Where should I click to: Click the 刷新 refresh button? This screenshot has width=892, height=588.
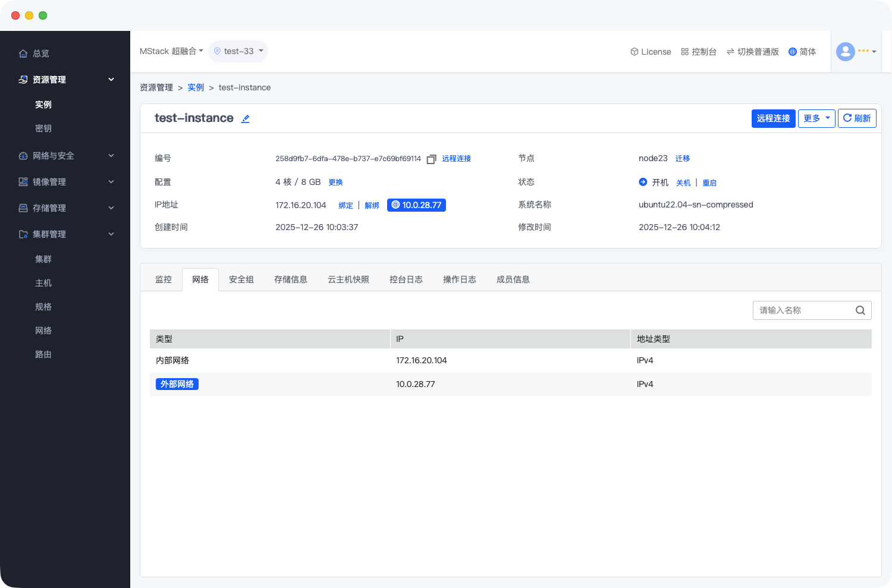tap(856, 118)
